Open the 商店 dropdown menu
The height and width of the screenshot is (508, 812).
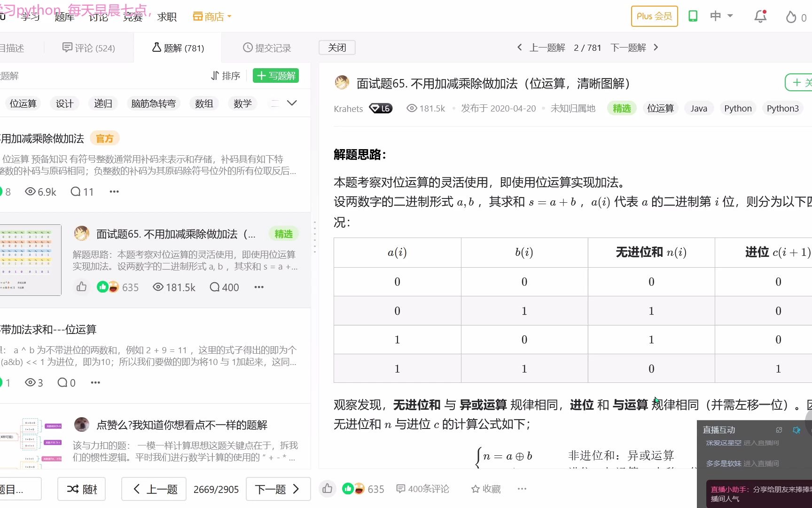click(211, 16)
